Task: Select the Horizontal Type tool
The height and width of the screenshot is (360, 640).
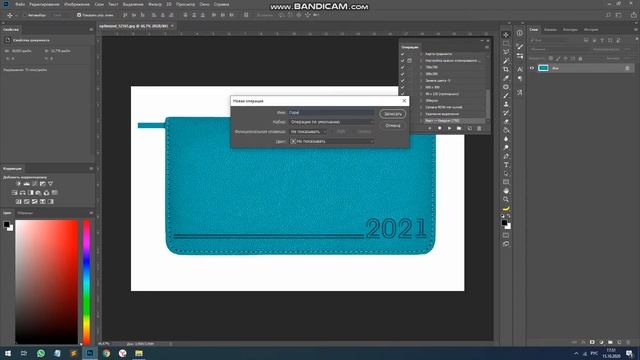Action: (x=506, y=165)
